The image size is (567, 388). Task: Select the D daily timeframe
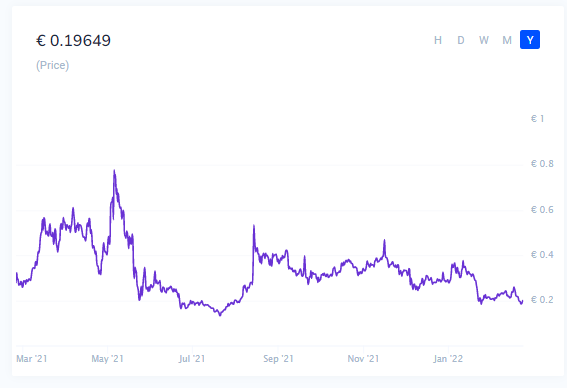461,40
